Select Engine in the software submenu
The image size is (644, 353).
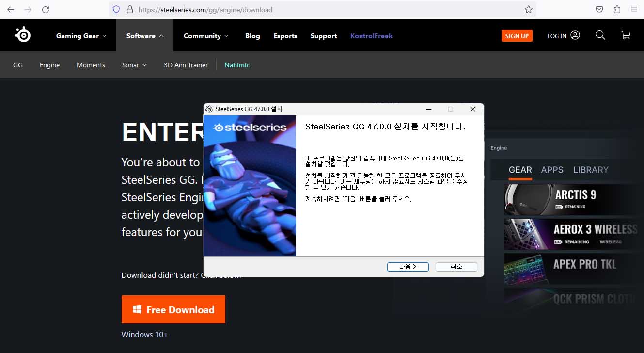click(49, 65)
